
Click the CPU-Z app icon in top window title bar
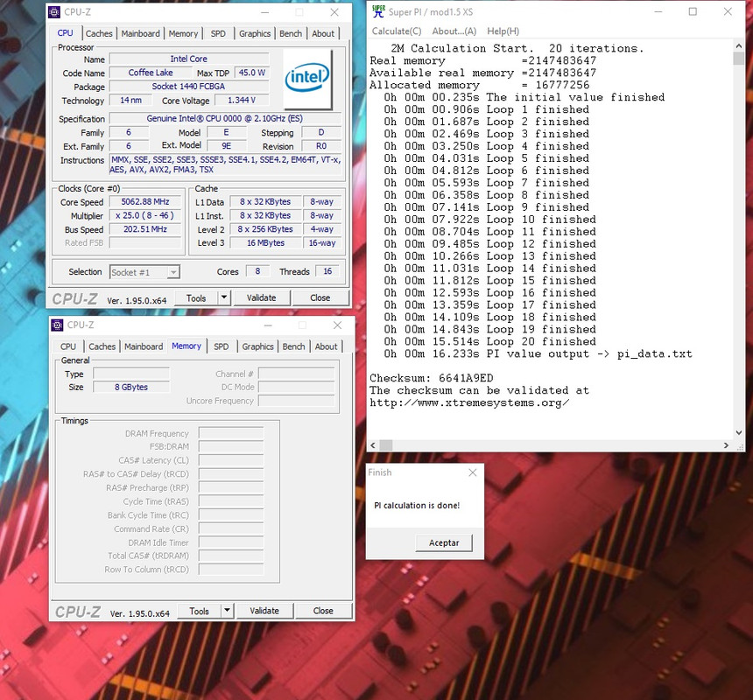[54, 12]
